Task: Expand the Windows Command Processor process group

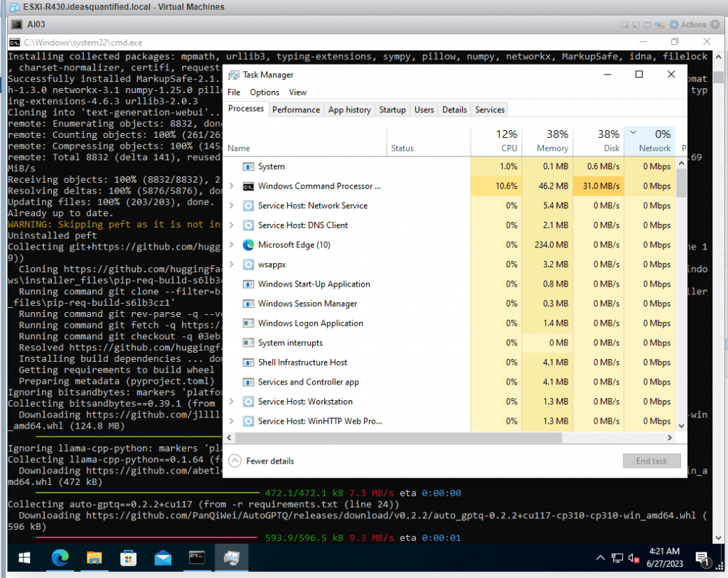Action: point(232,186)
